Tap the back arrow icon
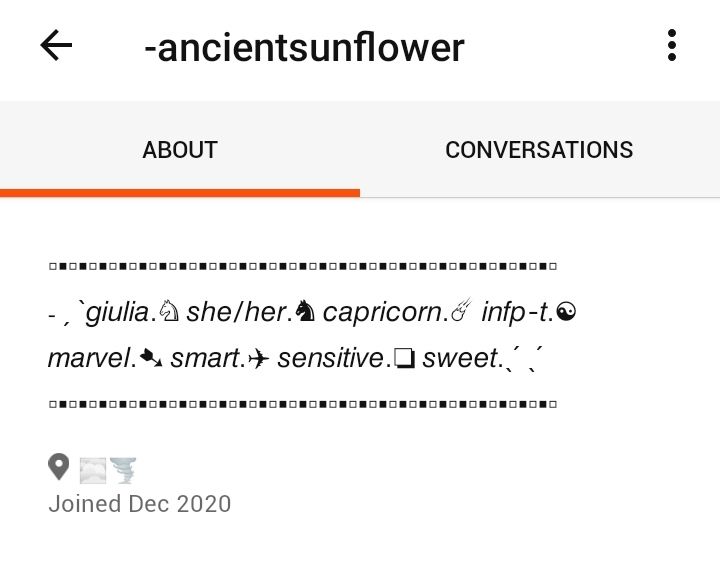 56,46
